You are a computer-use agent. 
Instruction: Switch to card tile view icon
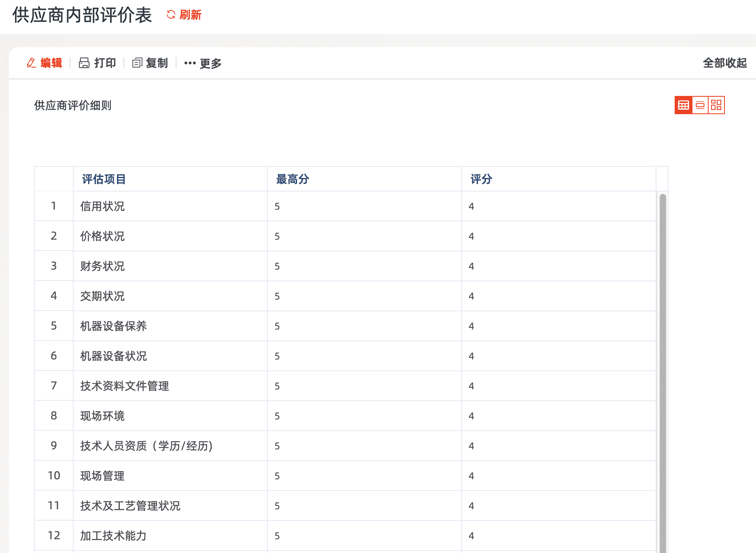pos(716,105)
